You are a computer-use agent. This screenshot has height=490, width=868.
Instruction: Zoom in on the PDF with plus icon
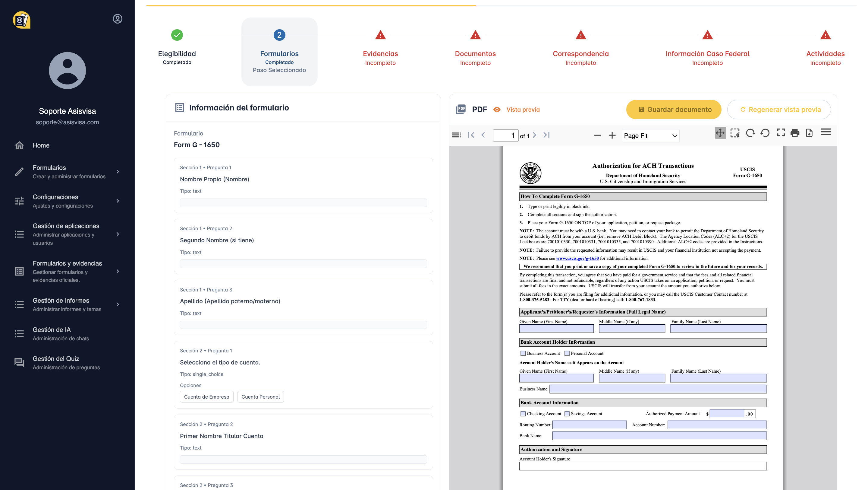612,135
